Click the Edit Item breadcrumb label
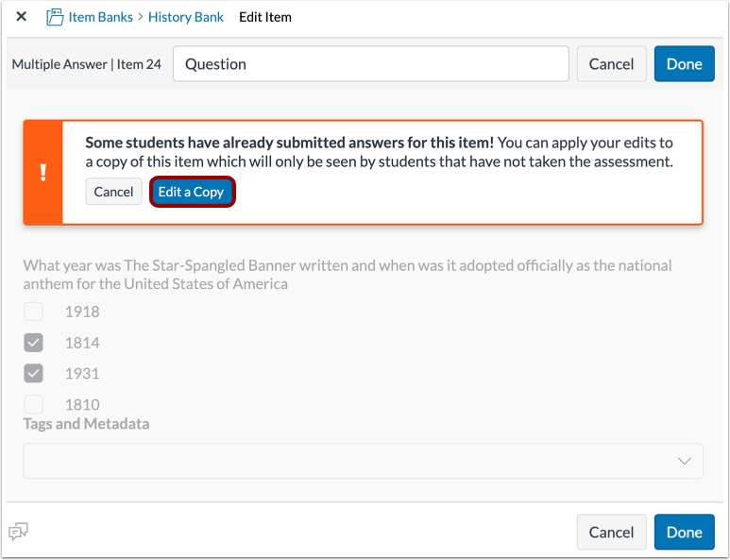730x560 pixels. coord(265,17)
